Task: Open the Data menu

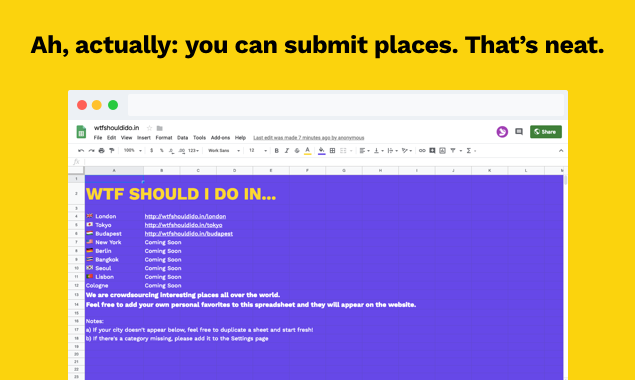Action: click(183, 138)
